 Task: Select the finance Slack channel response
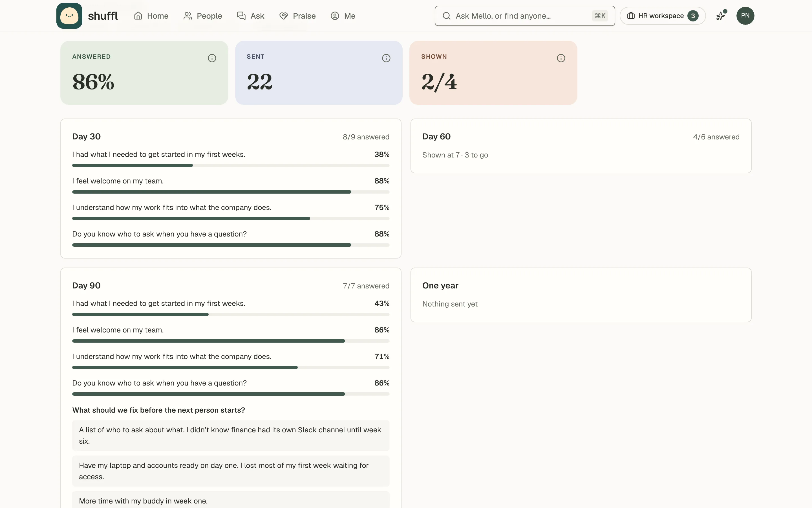(x=231, y=435)
